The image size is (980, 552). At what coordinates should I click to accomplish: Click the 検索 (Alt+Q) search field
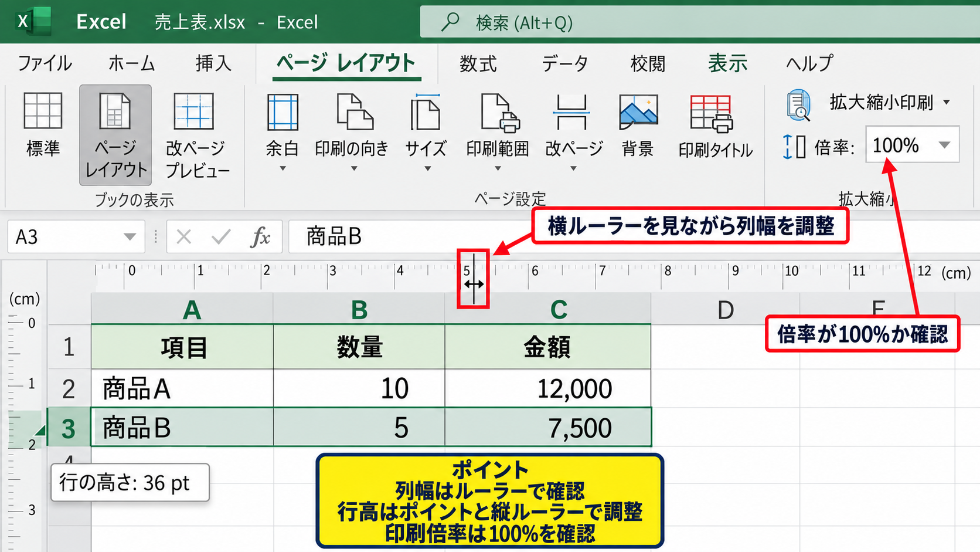700,22
